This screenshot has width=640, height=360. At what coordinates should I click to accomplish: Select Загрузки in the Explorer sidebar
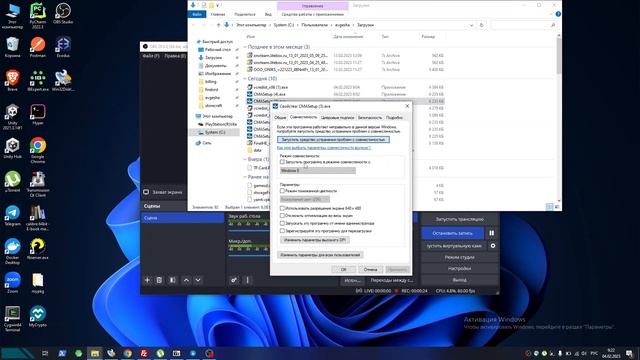pyautogui.click(x=213, y=58)
